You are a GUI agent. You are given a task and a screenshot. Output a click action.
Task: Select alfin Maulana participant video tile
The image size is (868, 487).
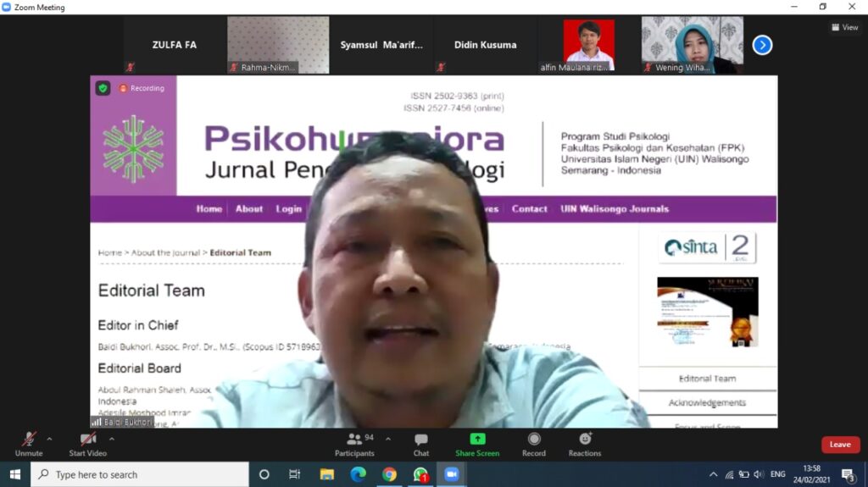589,45
